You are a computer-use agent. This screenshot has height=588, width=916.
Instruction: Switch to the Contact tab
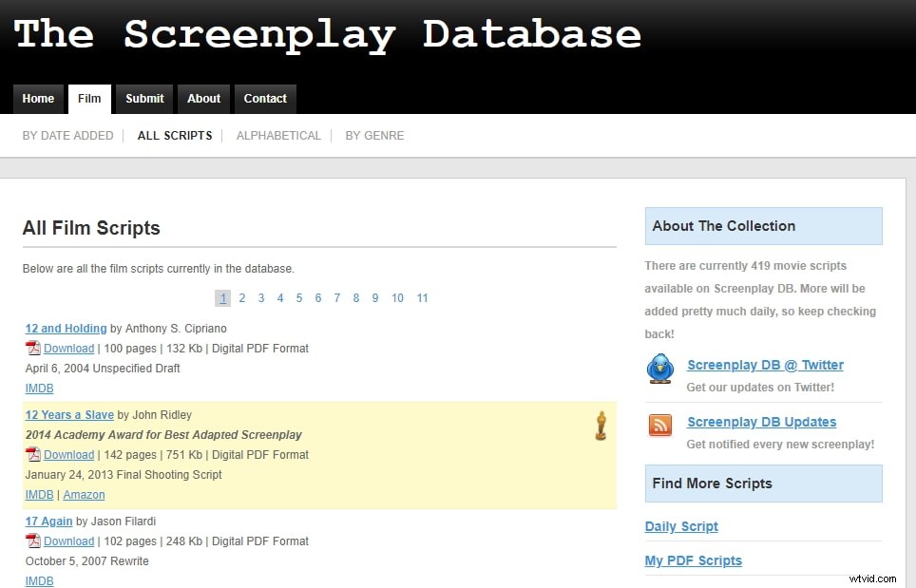(265, 99)
